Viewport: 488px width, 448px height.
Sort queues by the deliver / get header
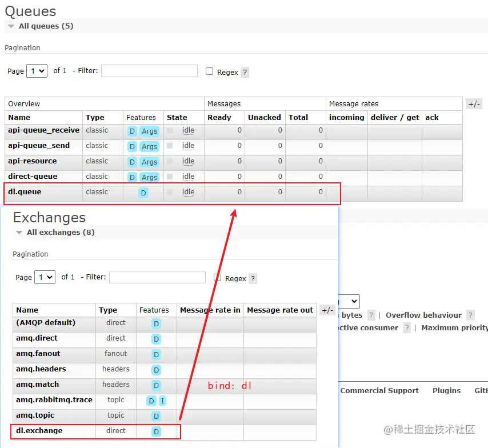395,117
